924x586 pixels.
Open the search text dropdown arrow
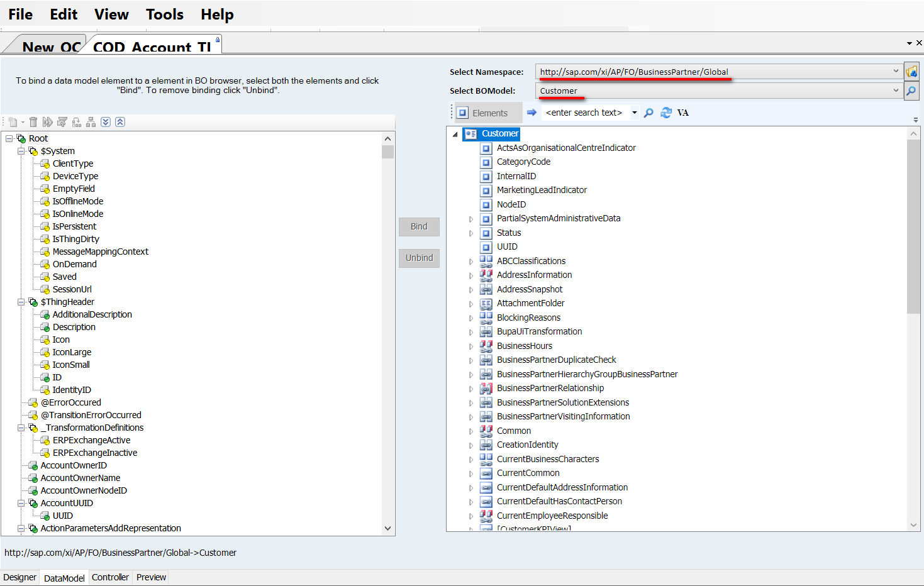point(634,113)
